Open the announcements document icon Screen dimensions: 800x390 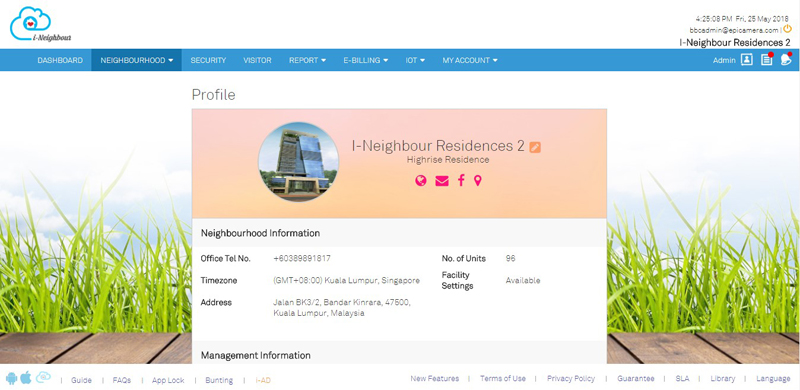(766, 60)
